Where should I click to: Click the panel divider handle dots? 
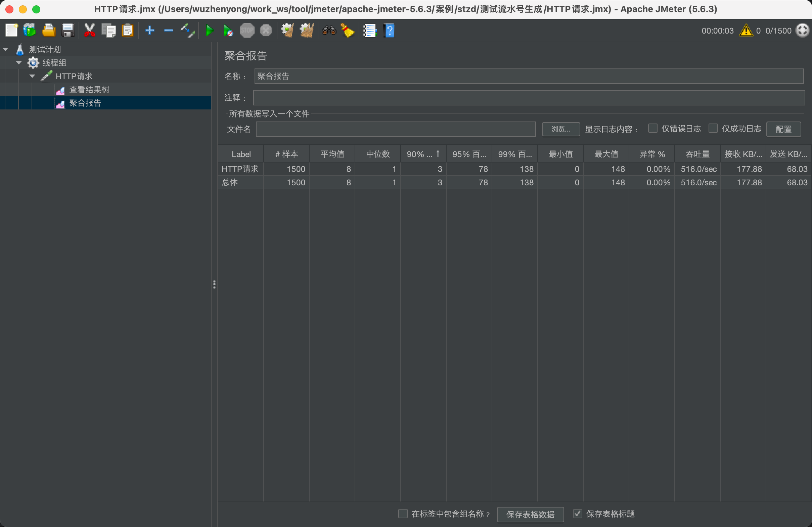(x=214, y=284)
